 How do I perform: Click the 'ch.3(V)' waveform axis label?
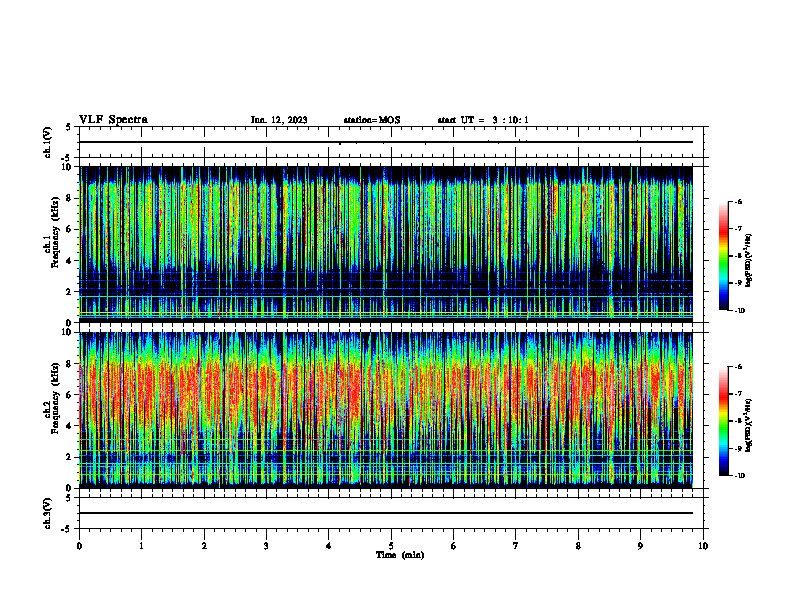[48, 513]
